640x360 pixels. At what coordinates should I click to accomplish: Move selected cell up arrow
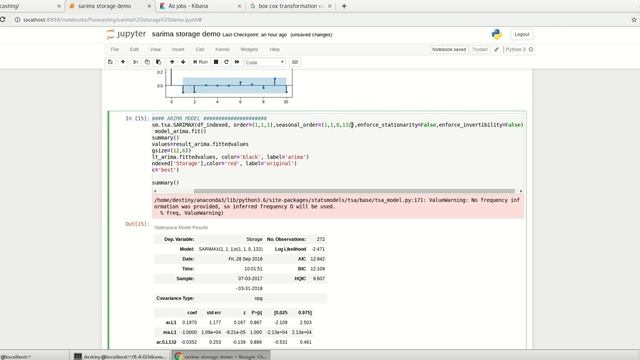tap(172, 62)
